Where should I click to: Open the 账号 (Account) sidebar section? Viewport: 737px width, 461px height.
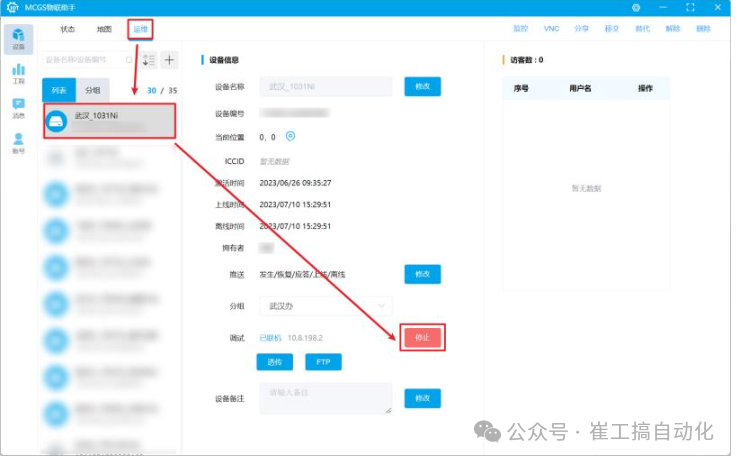coord(18,143)
